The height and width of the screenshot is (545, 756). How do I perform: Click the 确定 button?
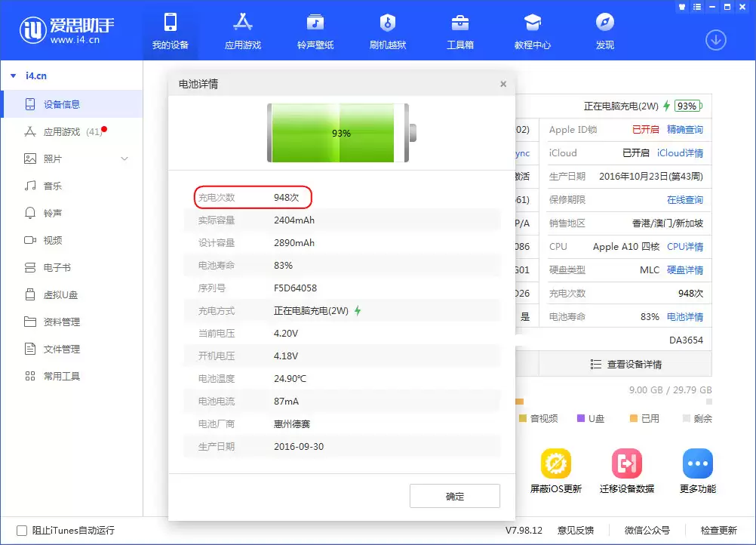[455, 496]
